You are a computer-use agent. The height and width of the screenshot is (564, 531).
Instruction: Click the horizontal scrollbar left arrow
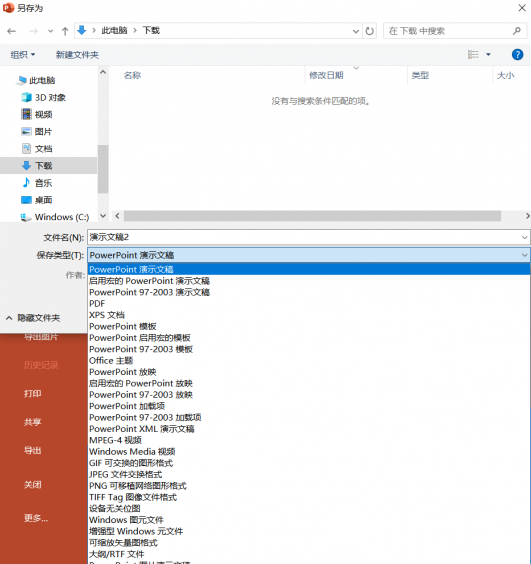pyautogui.click(x=117, y=216)
